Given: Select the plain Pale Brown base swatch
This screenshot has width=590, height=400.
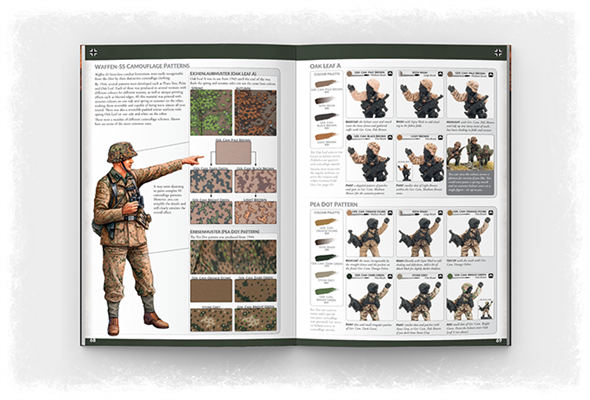Looking at the screenshot, I should click(233, 153).
